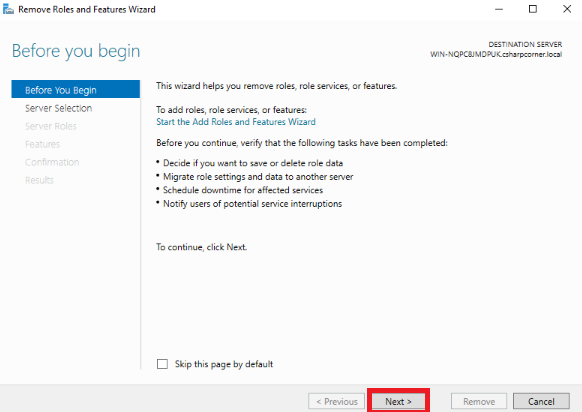Click the Next button
Image resolution: width=582 pixels, height=412 pixels.
coord(398,401)
